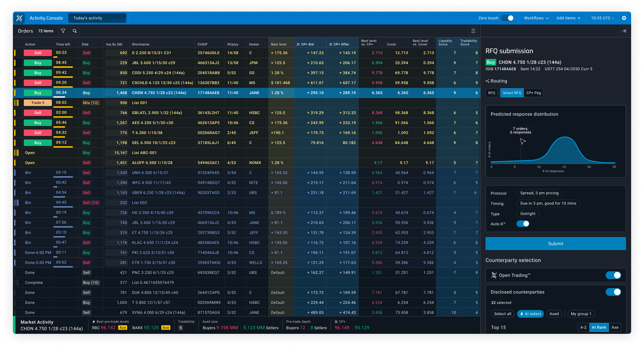Click the Buy action for AES 4.250

click(x=38, y=123)
